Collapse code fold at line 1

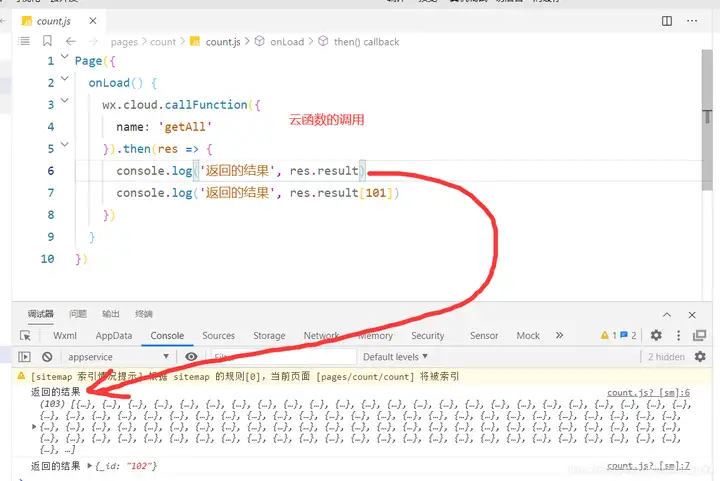tap(65, 56)
